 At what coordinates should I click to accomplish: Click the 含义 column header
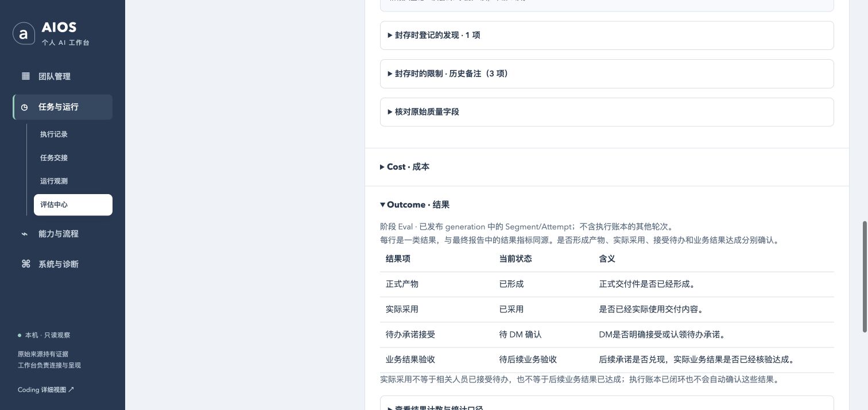[x=607, y=259]
